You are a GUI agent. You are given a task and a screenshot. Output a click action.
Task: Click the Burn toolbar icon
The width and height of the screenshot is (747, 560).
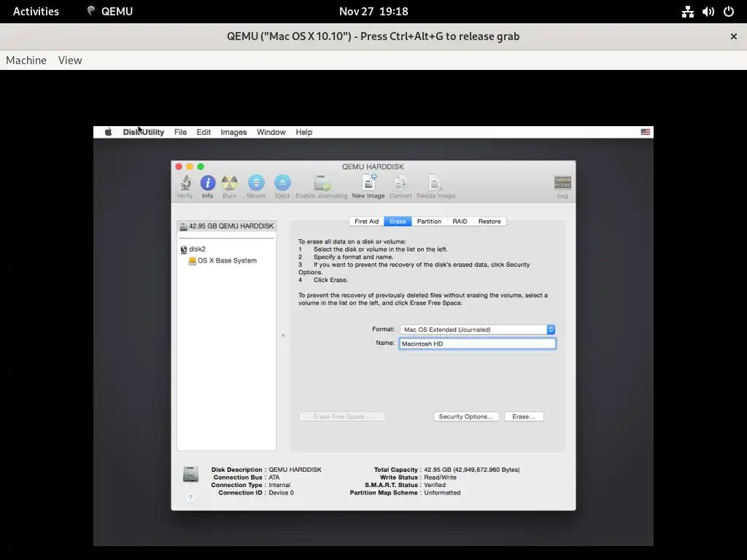(x=229, y=183)
